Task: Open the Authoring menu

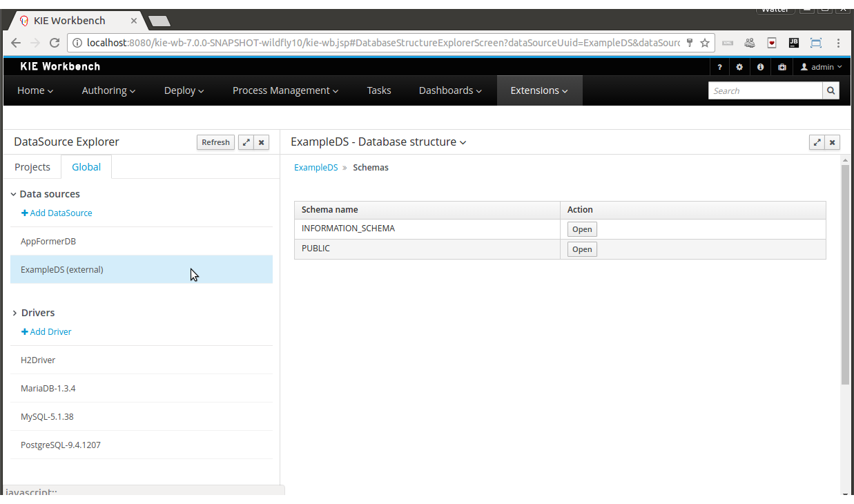Action: (x=108, y=90)
